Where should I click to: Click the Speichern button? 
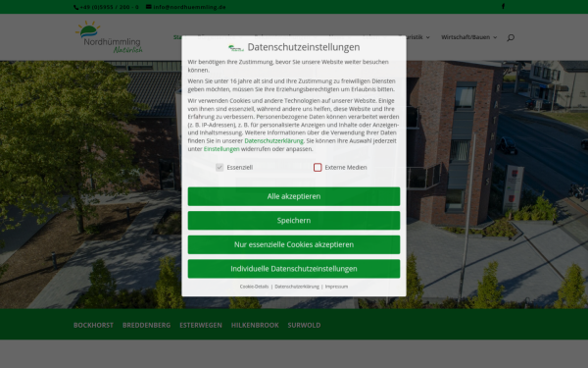click(294, 221)
